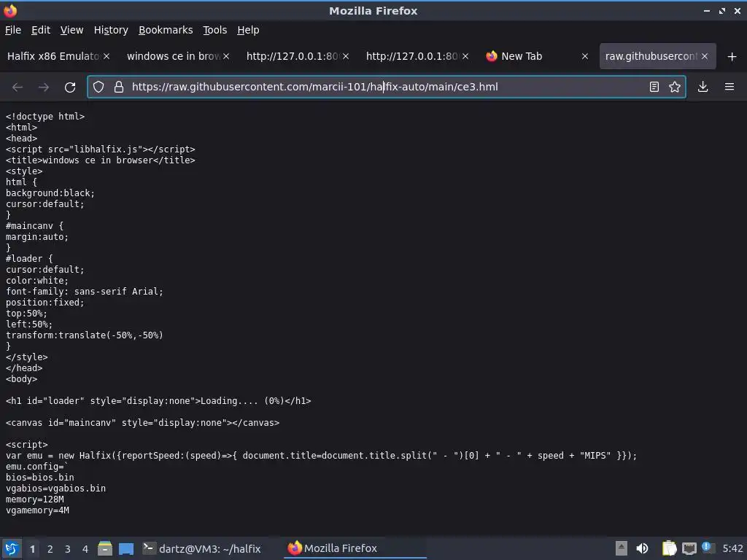This screenshot has width=747, height=560.
Task: Click the blue show desktop icon
Action: 126,548
